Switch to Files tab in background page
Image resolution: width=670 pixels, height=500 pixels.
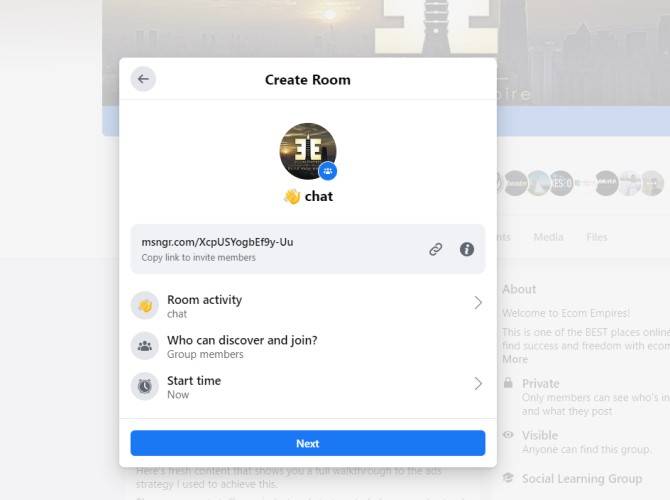pyautogui.click(x=597, y=237)
